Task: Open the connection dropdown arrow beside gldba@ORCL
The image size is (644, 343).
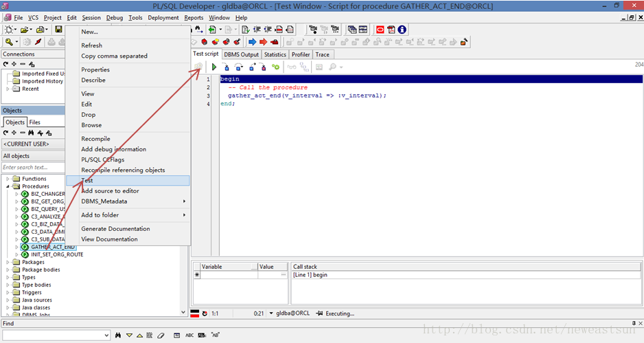Action: (271, 313)
